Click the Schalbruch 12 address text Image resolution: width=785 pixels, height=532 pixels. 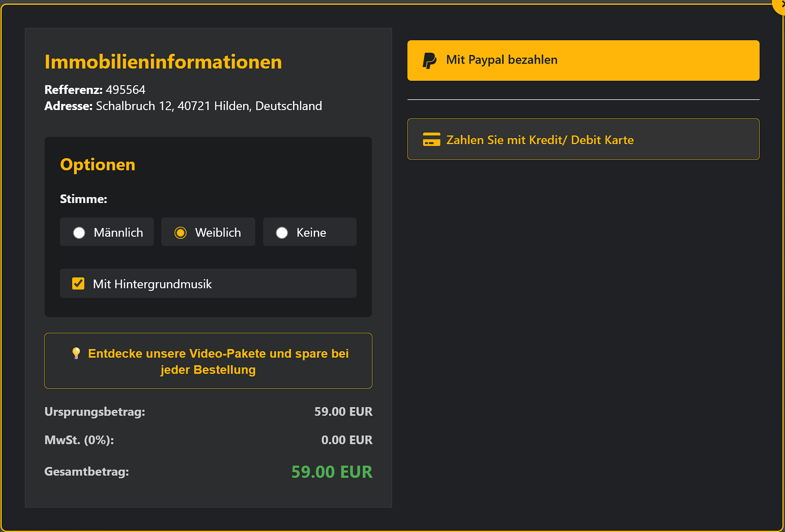209,106
